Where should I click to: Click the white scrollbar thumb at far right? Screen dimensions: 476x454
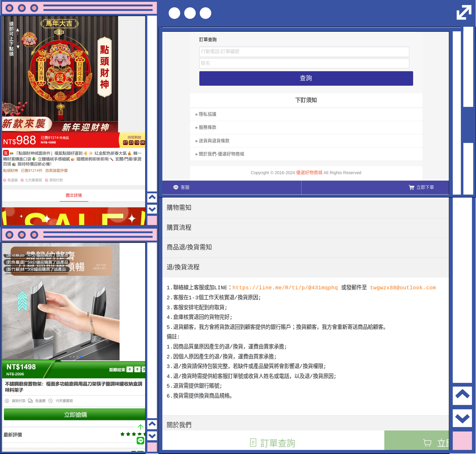pyautogui.click(x=468, y=67)
